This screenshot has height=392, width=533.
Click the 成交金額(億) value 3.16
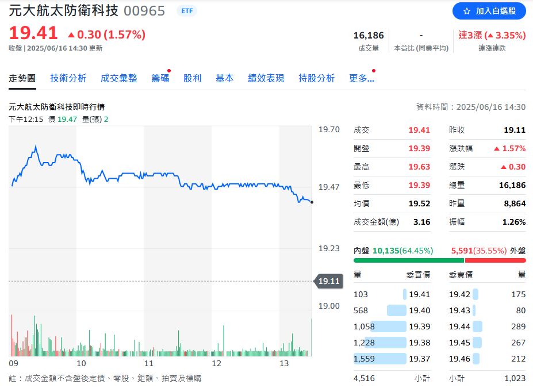click(422, 222)
